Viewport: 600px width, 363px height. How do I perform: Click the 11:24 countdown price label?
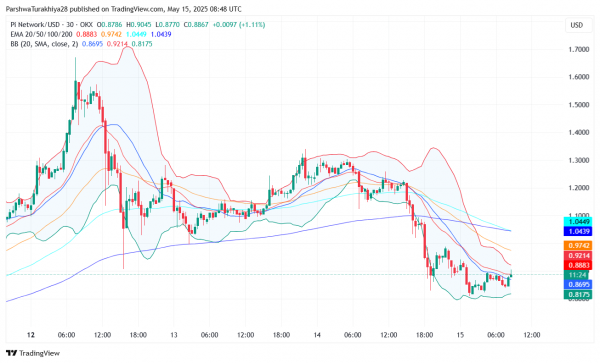click(x=578, y=275)
